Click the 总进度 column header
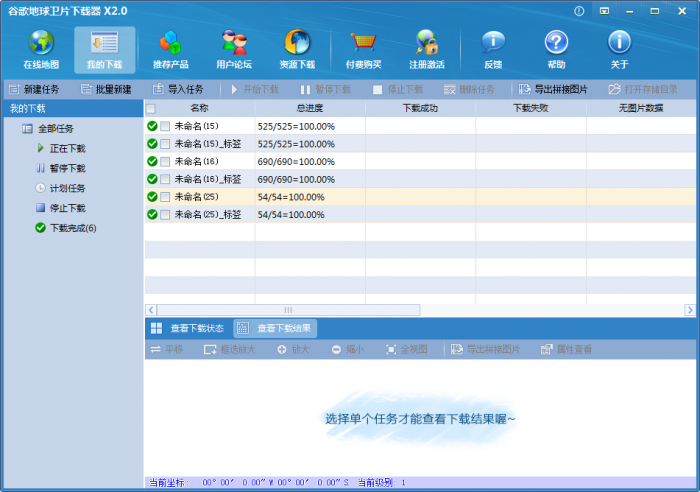Image resolution: width=700 pixels, height=492 pixels. (310, 108)
